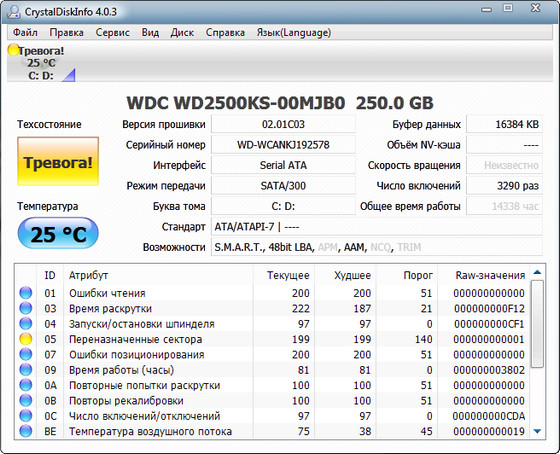This screenshot has width=560, height=454.
Task: Click the disk title WDC WD2500KS-00MJB0
Action: point(236,103)
